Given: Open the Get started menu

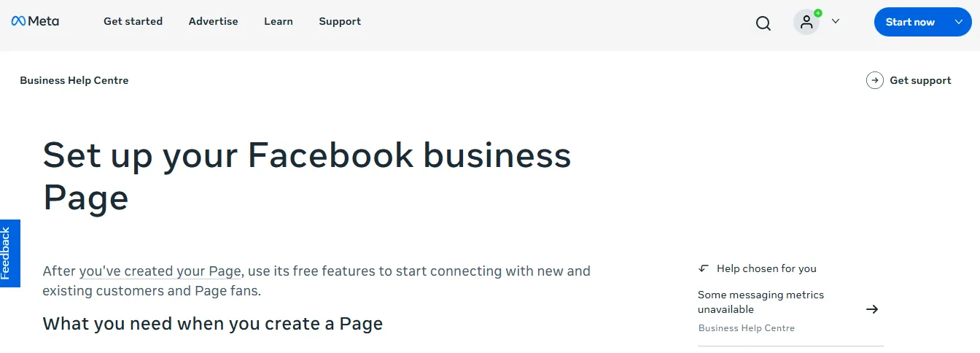Looking at the screenshot, I should click(133, 21).
